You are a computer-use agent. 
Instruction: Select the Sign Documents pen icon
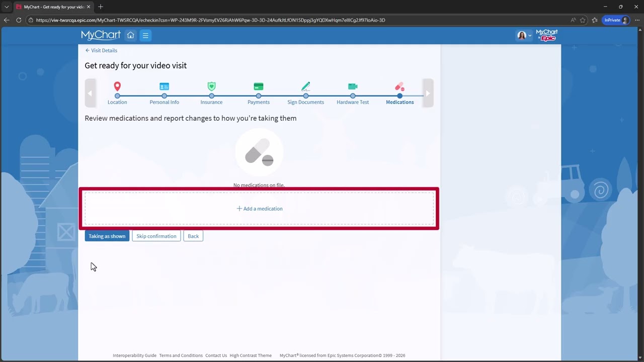[306, 86]
